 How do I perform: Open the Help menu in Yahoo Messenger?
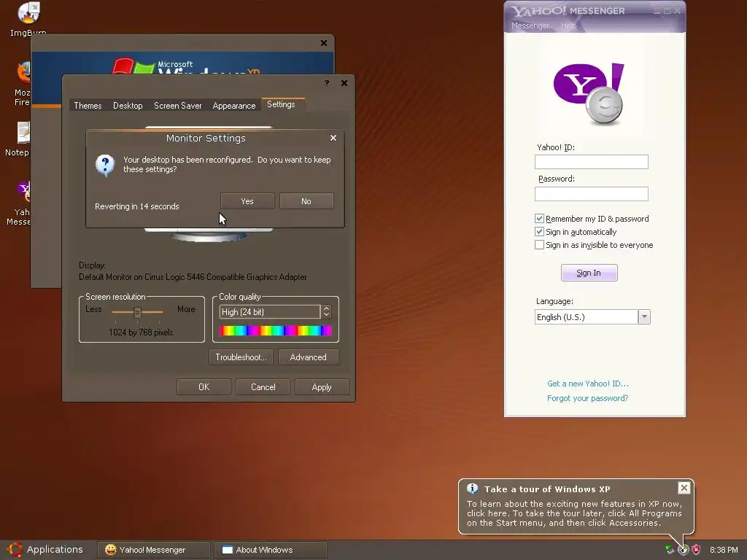point(569,26)
